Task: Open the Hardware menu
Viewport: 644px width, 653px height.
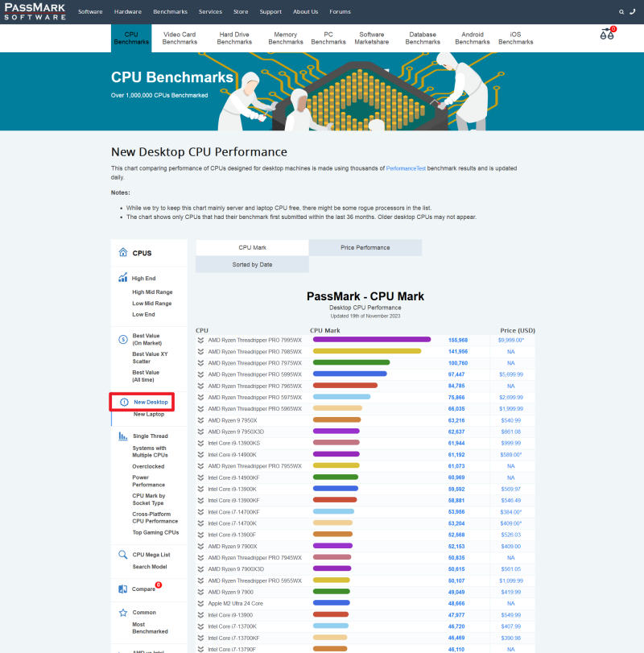Action: [x=128, y=11]
